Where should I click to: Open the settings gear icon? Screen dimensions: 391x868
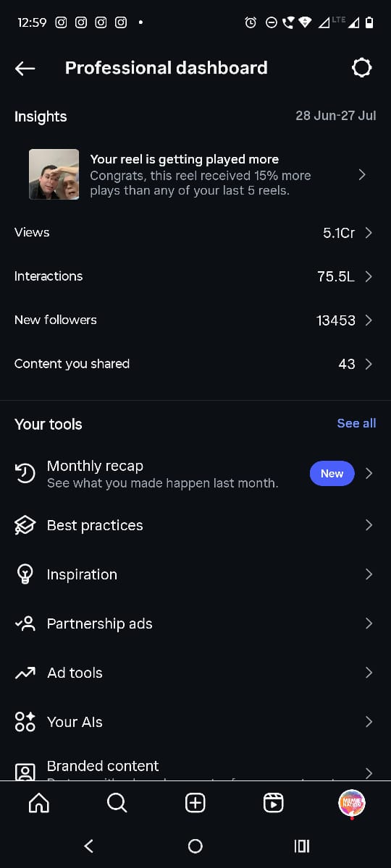coord(361,68)
